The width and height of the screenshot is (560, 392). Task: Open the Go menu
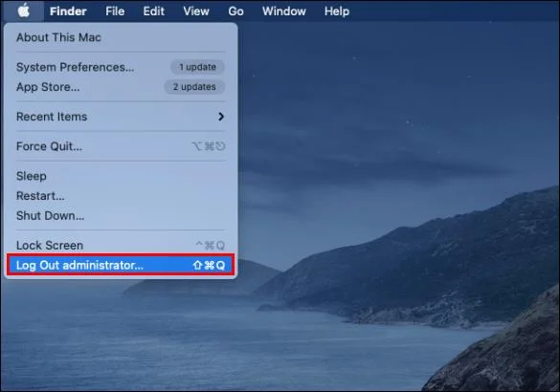click(x=235, y=11)
